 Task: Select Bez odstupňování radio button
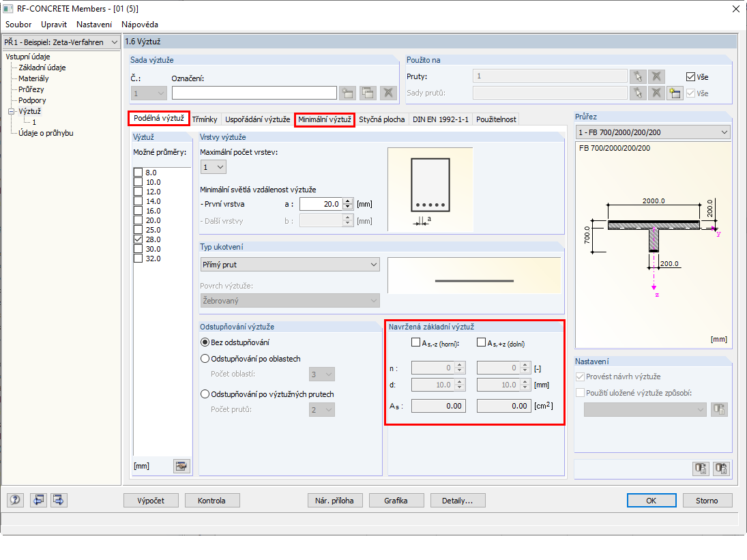point(205,342)
